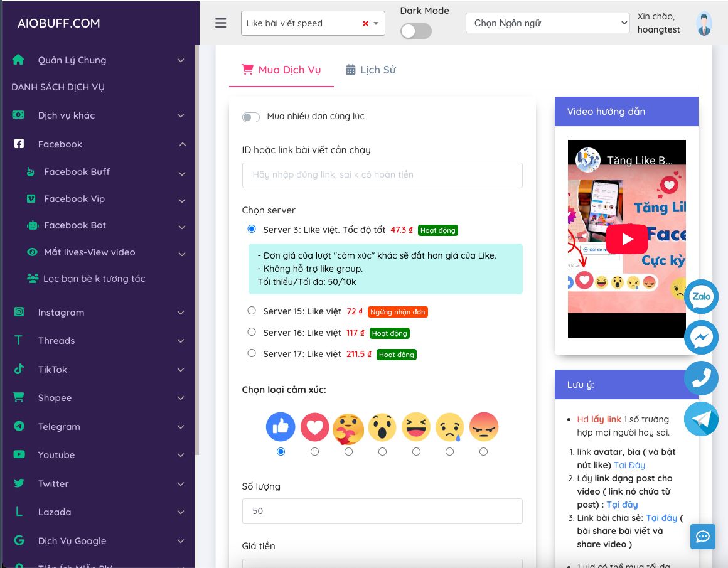Select the Wow reaction emoji

(382, 426)
